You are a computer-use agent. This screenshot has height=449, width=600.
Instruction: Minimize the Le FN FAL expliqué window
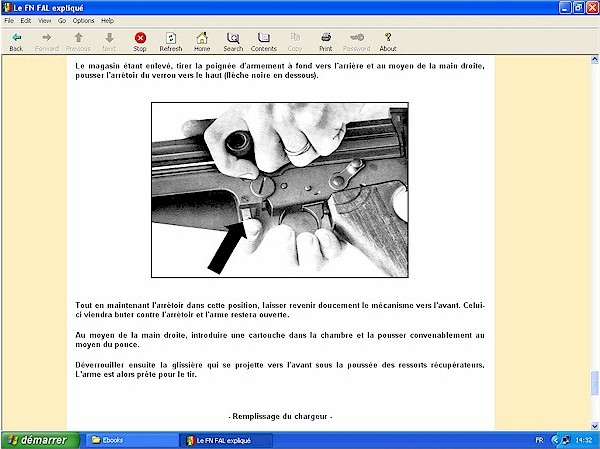[565, 8]
